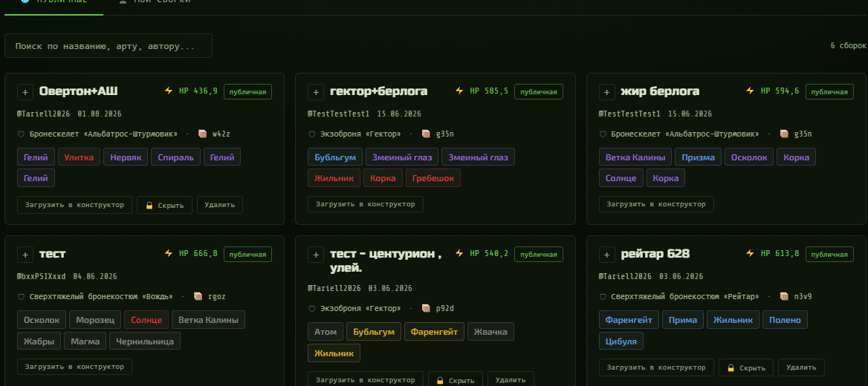The width and height of the screenshot is (868, 386).
Task: Expand the рейтар 628 build card
Action: click(x=606, y=255)
